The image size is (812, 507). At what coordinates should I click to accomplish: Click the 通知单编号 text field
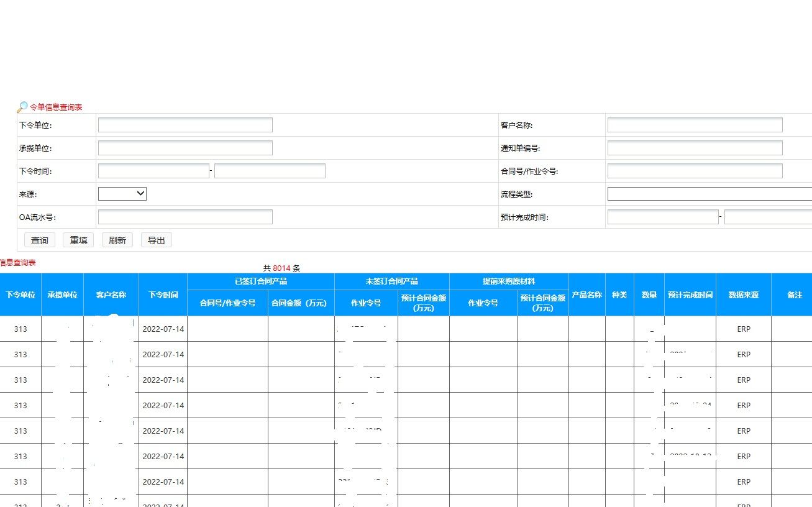(695, 148)
